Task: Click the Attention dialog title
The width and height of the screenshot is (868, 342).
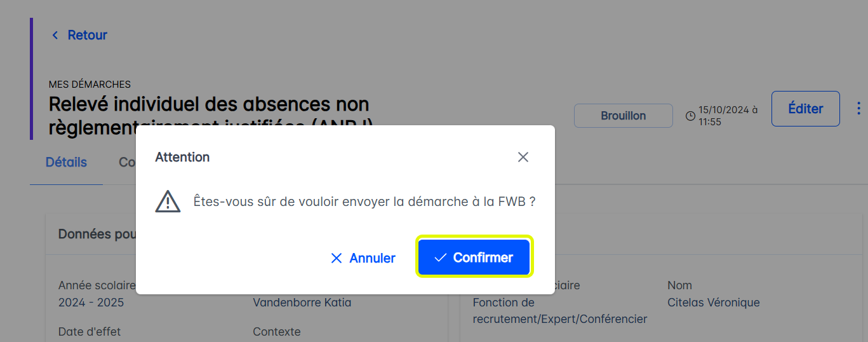Action: click(182, 157)
